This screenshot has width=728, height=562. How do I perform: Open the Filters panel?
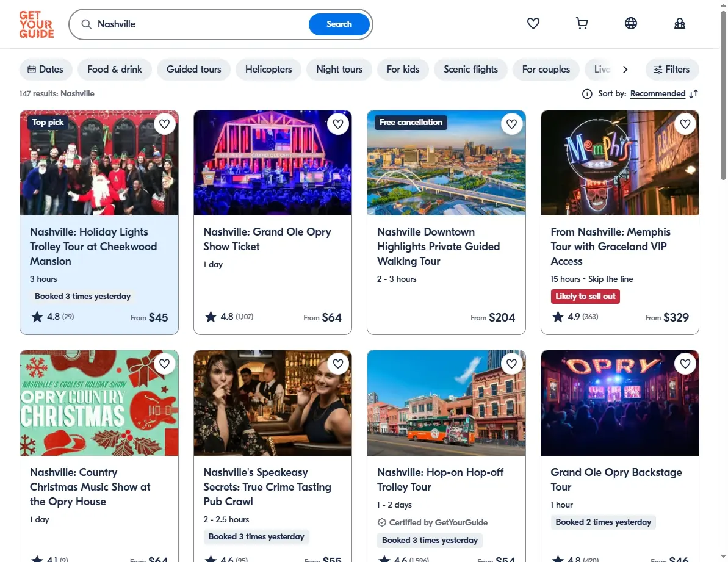click(x=672, y=70)
